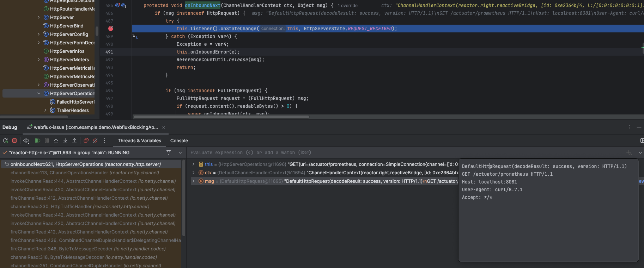
Task: Open the '1 override' inlay link
Action: click(347, 6)
